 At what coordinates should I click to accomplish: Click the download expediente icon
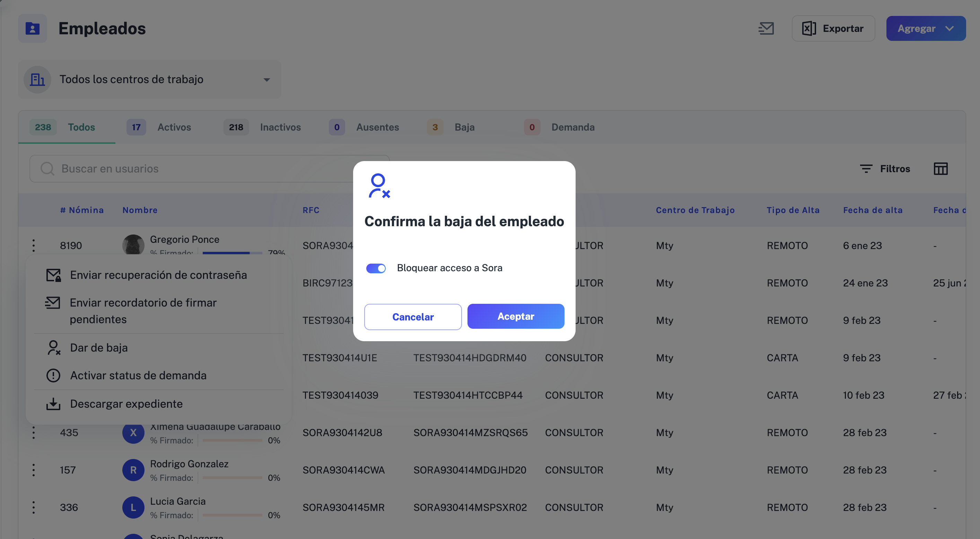coord(53,404)
